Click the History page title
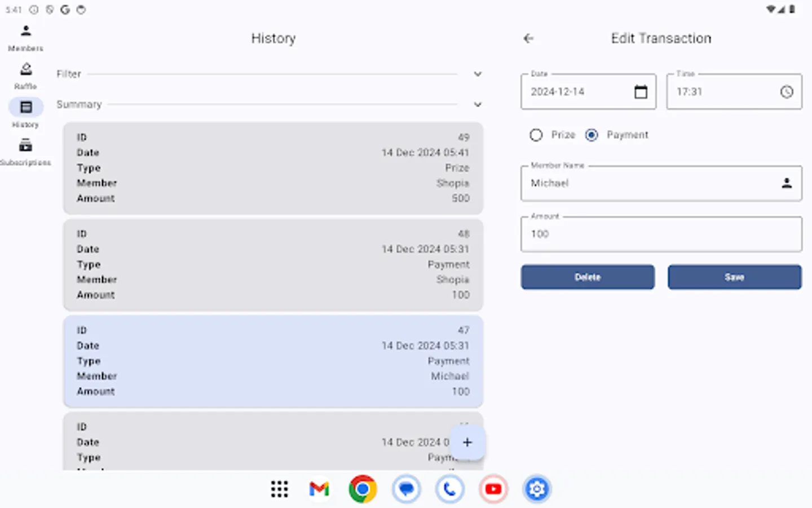 pyautogui.click(x=273, y=38)
